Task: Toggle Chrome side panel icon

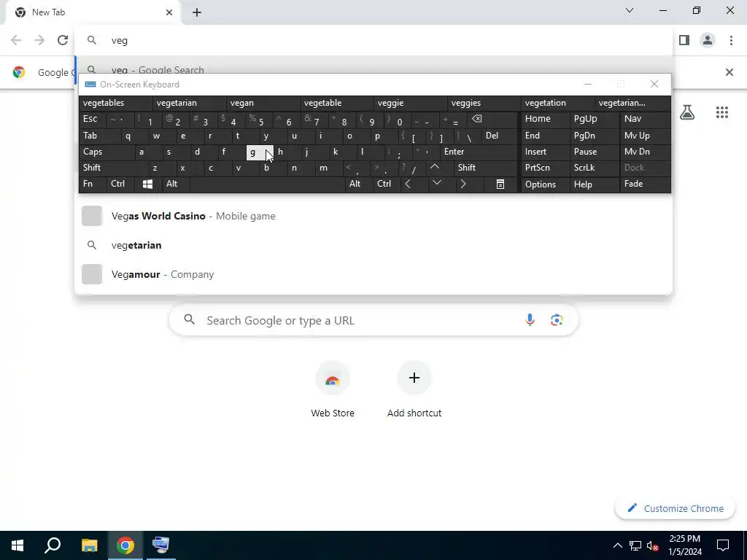Action: click(x=684, y=41)
